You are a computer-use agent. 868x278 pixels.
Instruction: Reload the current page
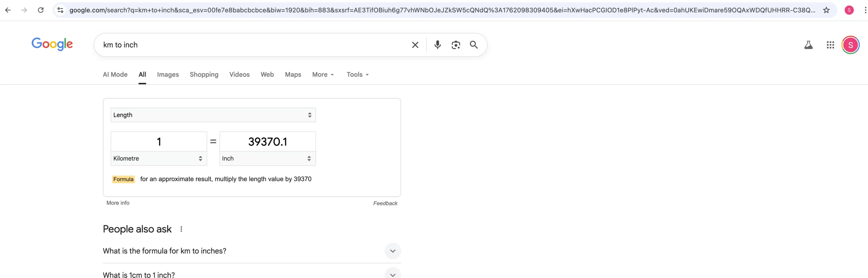click(x=41, y=10)
